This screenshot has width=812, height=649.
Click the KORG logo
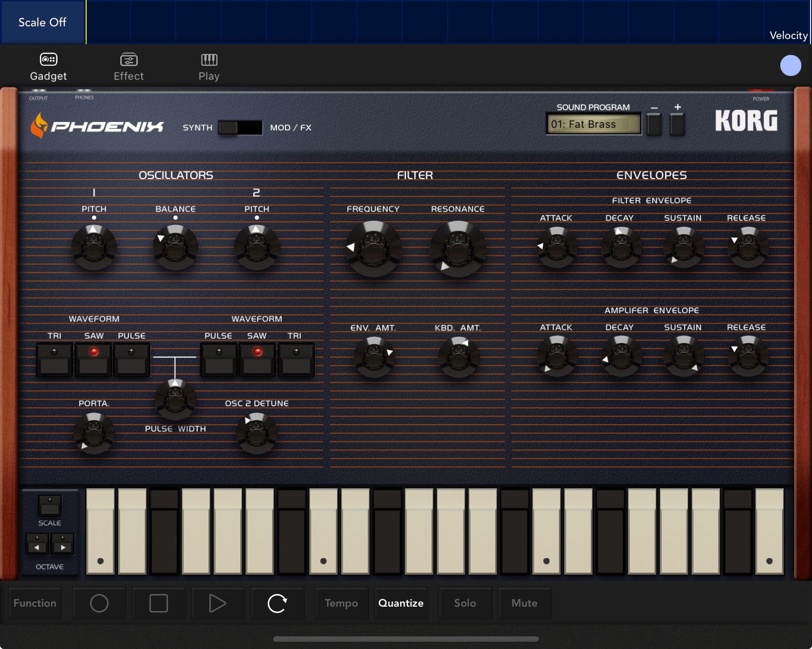click(x=746, y=121)
